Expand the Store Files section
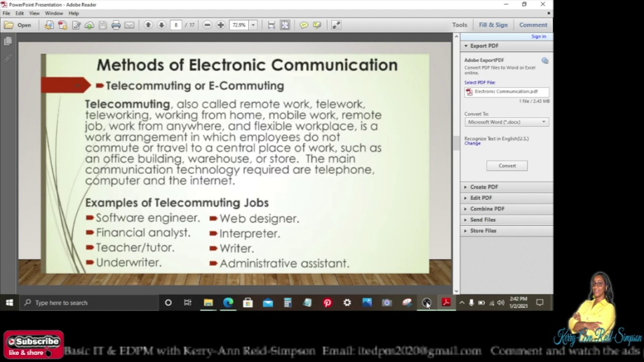The width and height of the screenshot is (644, 362). point(506,231)
